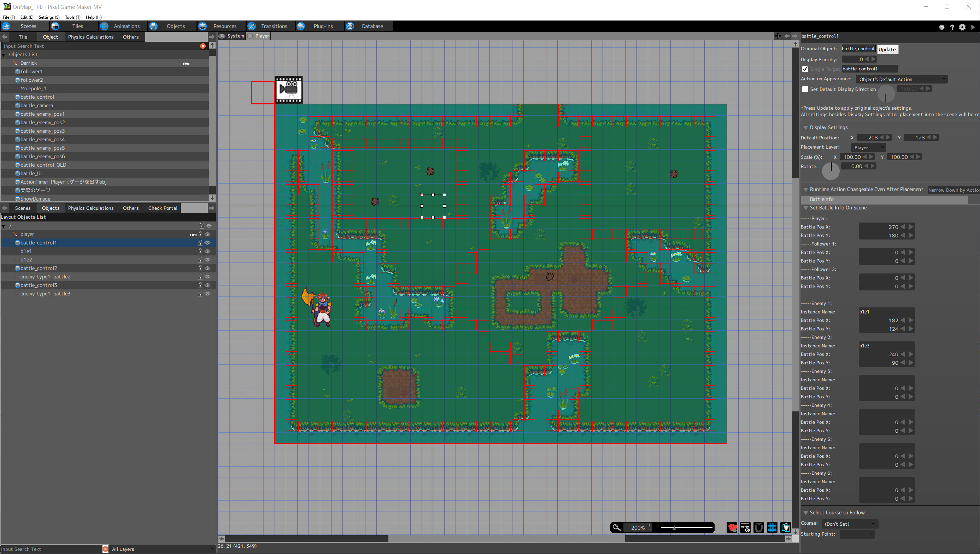Select the Tiles section icon
The image size is (980, 554).
click(55, 26)
